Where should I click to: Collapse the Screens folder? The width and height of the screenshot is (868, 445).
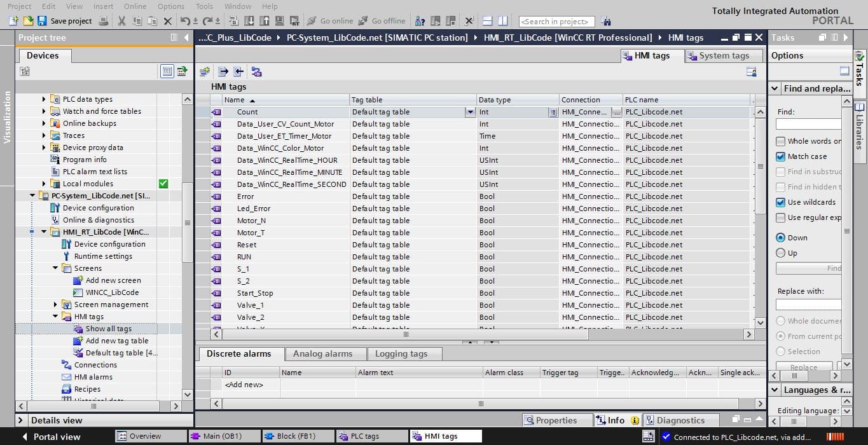(x=55, y=268)
